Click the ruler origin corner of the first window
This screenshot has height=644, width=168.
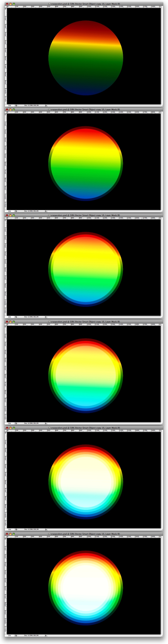click(x=6, y=7)
